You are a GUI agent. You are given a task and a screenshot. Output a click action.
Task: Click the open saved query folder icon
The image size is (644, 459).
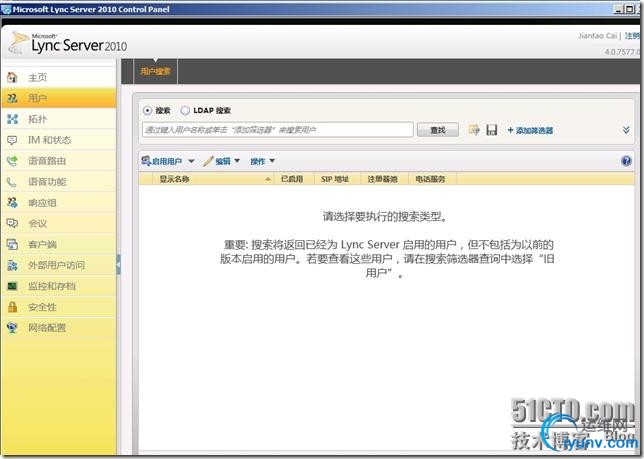474,130
